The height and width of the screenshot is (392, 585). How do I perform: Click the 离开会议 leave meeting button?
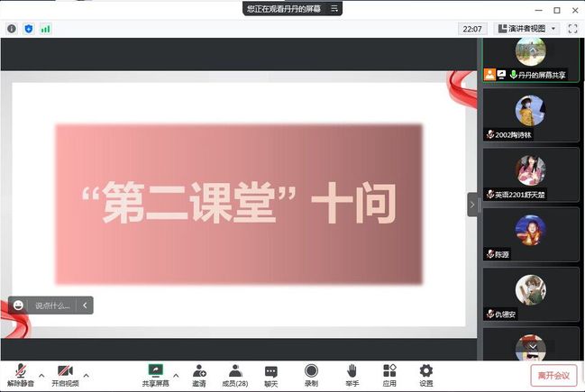click(x=553, y=375)
